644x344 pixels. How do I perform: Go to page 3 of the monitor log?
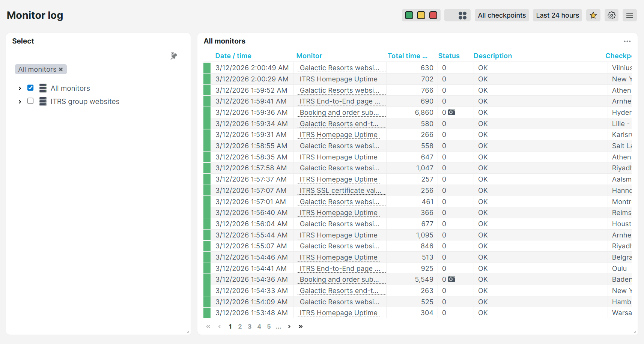click(250, 326)
